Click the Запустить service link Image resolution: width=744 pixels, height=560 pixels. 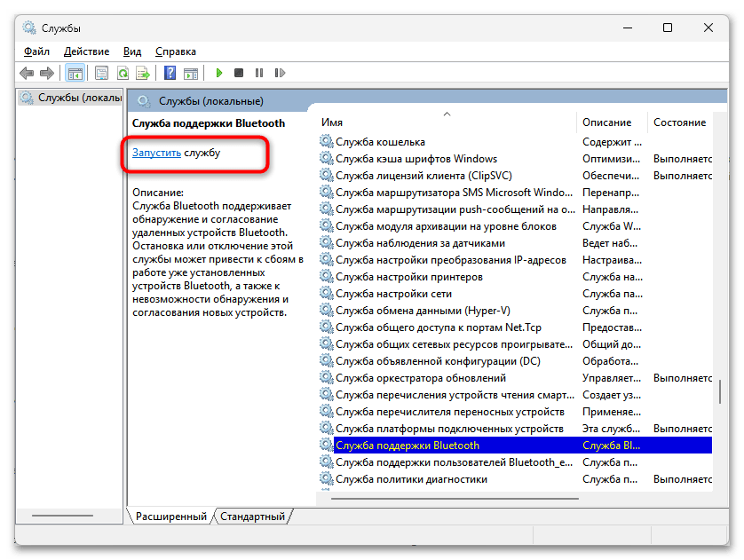tap(156, 153)
